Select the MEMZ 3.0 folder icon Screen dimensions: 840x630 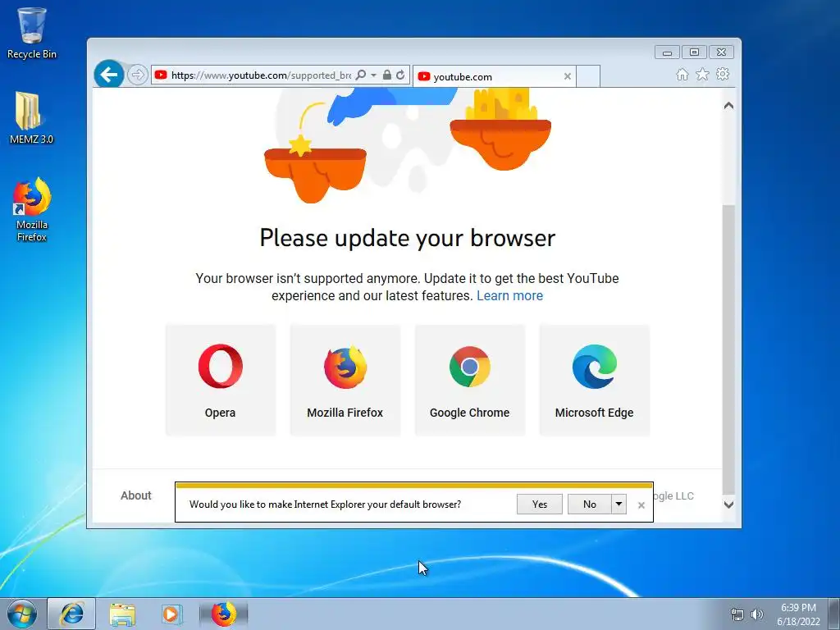[x=31, y=118]
